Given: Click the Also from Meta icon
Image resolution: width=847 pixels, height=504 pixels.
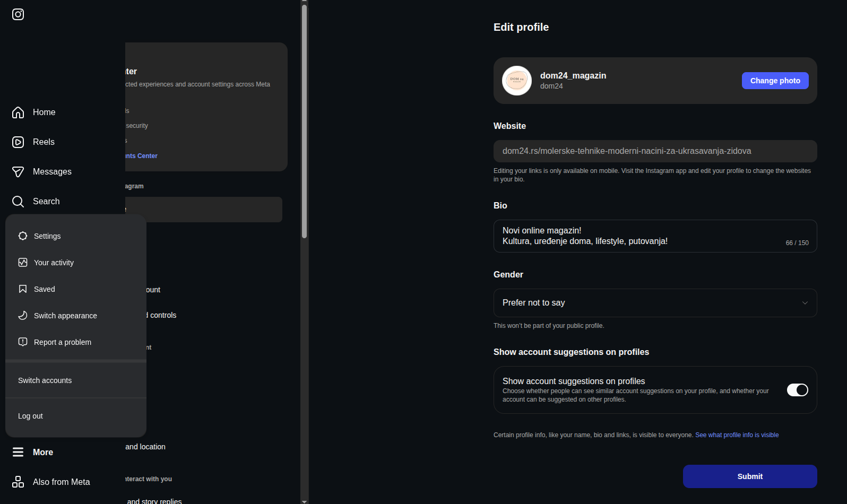Looking at the screenshot, I should pos(18,482).
